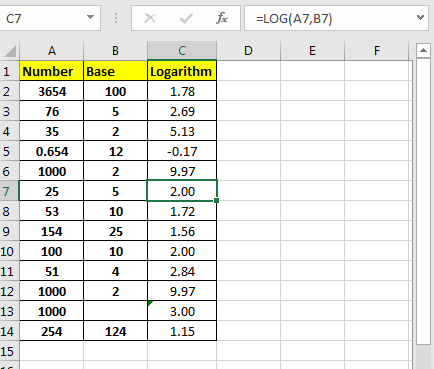Select the Base cell containing 4
This screenshot has width=434, height=369.
click(115, 271)
